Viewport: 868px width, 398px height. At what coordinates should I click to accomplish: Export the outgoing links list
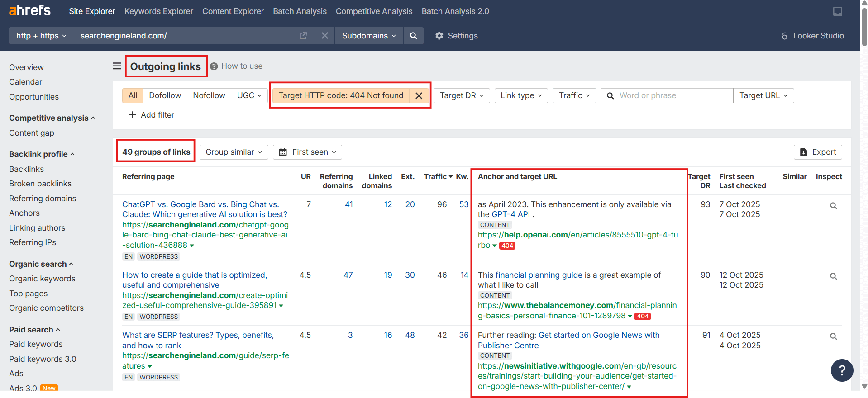(818, 152)
